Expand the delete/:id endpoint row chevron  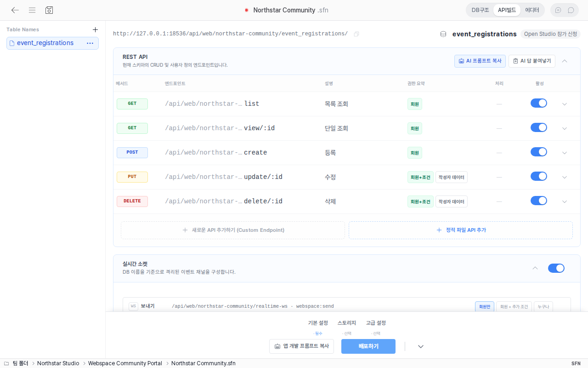pyautogui.click(x=565, y=202)
